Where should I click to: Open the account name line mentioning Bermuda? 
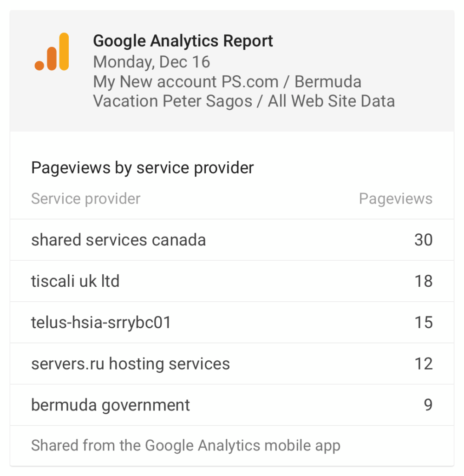tap(227, 82)
